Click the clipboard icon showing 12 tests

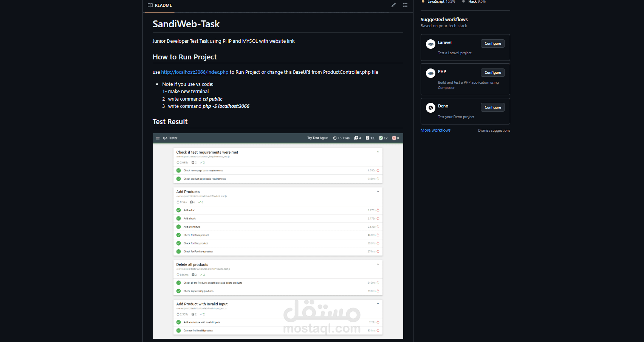tap(368, 138)
